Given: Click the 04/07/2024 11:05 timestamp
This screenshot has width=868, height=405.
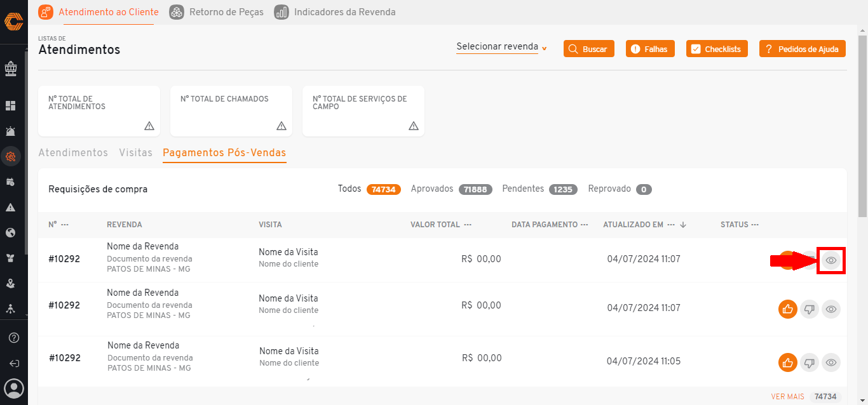Looking at the screenshot, I should tap(644, 361).
